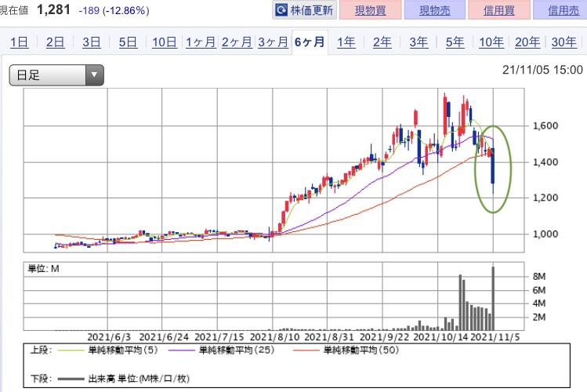This screenshot has height=392, width=587.
Task: Click the 2021/7/15 date axis label
Action: (219, 337)
